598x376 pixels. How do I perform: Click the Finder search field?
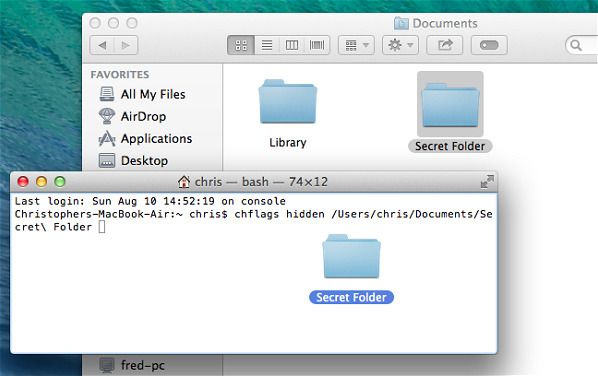(582, 45)
